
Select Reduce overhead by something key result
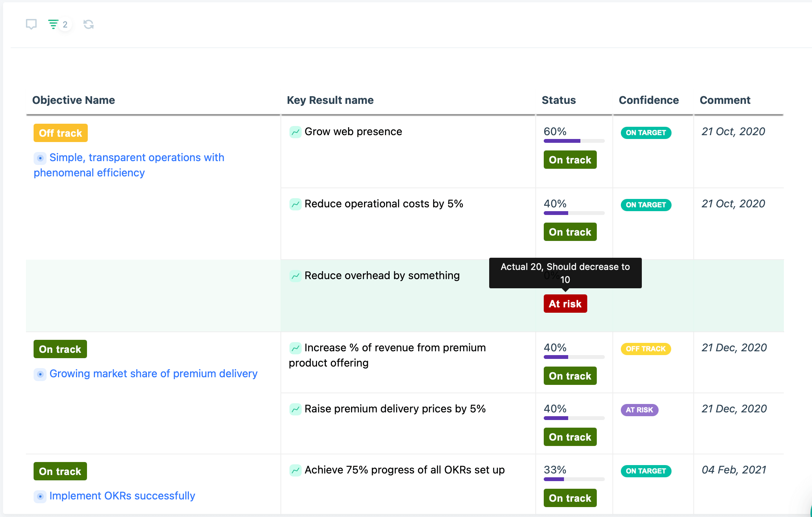(382, 276)
